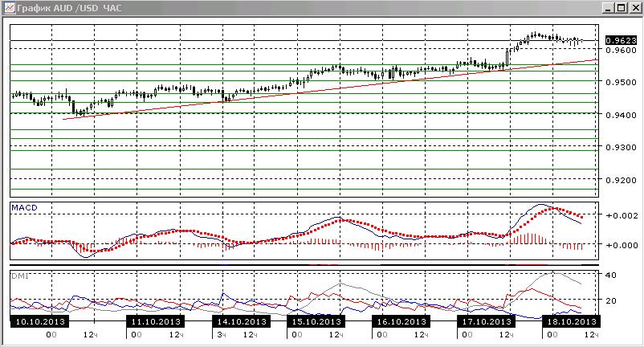Click the DMI scale value 40
This screenshot has width=644, height=347.
tap(611, 276)
